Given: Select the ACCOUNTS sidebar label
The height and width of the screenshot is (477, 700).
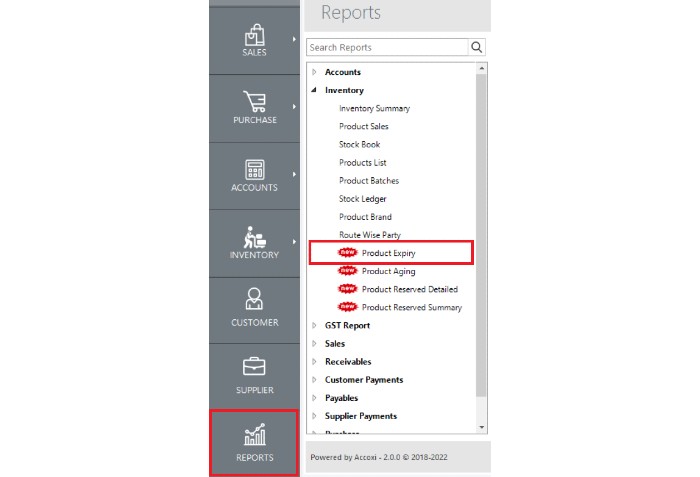Looking at the screenshot, I should [x=254, y=188].
